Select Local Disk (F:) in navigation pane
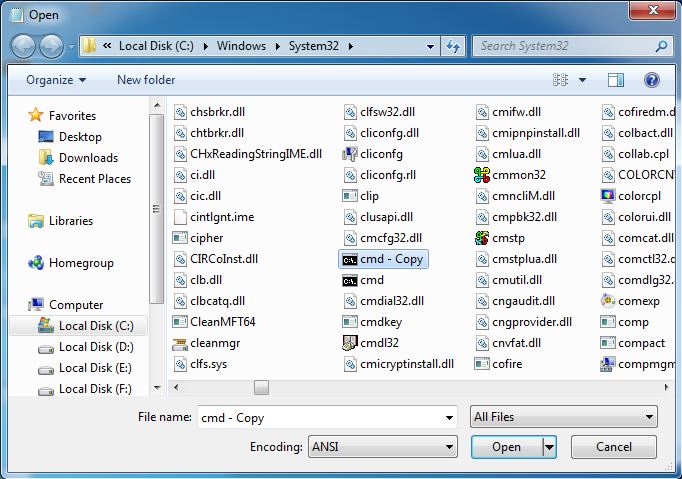This screenshot has width=682, height=479. click(x=85, y=389)
